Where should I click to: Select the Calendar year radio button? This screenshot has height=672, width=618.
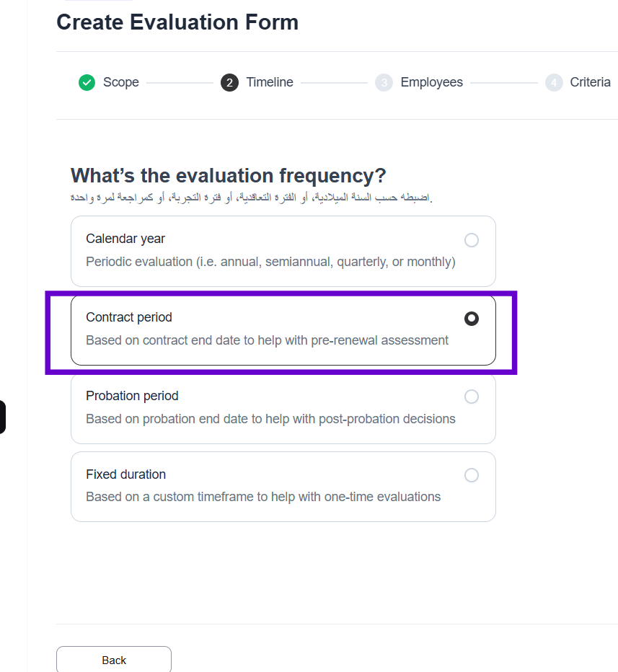pos(472,240)
